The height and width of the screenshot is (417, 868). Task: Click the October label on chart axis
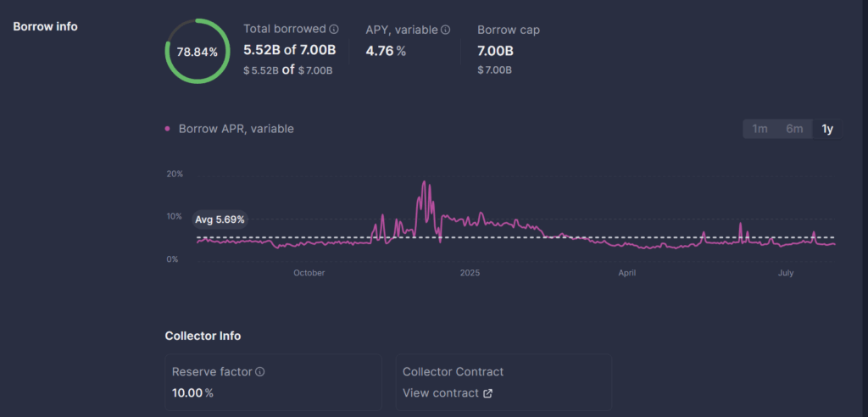coord(309,273)
